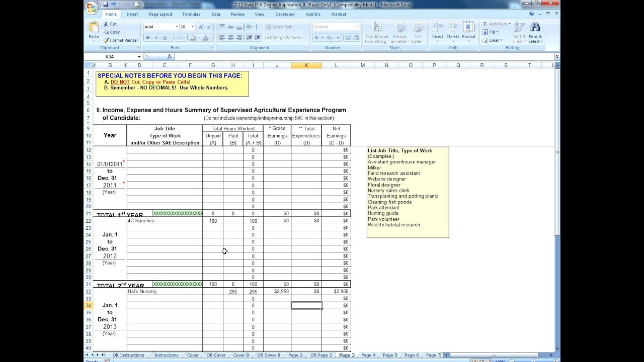
Task: Activate the Format Painter
Action: pos(120,40)
